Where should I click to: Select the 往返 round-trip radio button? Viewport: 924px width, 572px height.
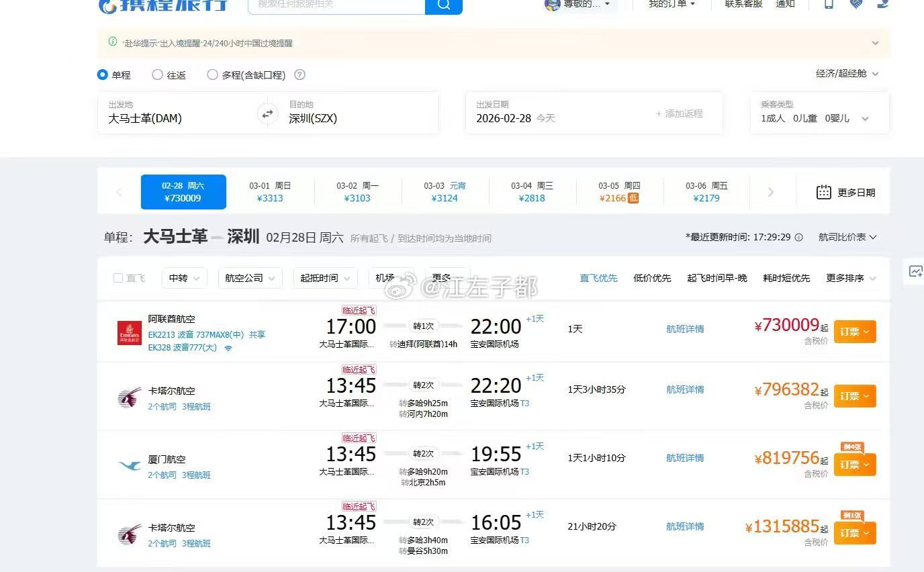157,75
